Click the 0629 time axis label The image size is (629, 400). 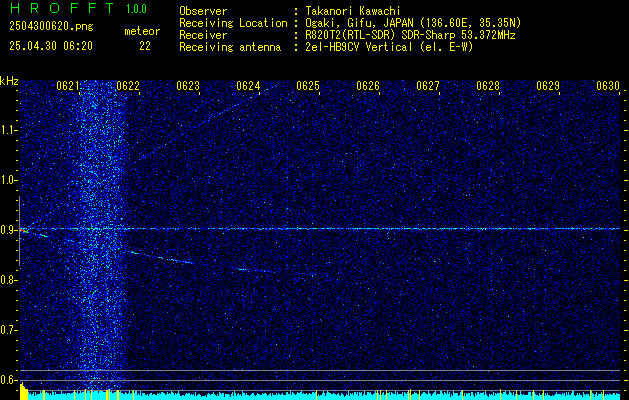(x=548, y=86)
